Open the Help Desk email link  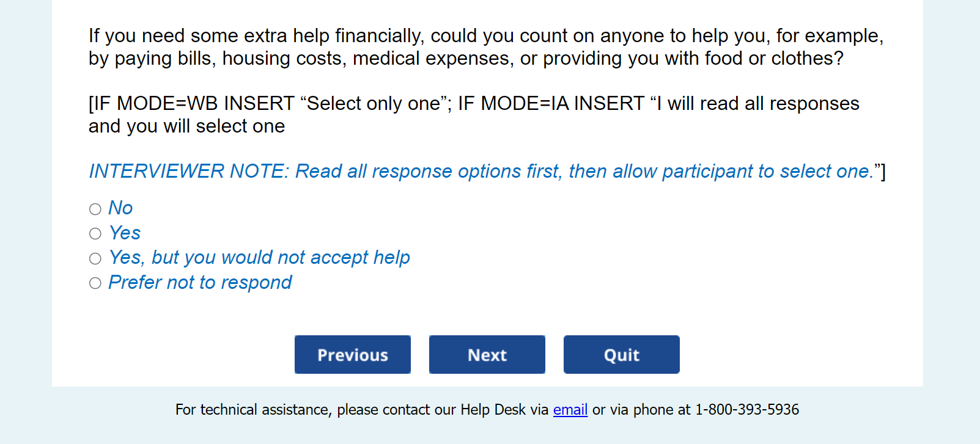570,410
